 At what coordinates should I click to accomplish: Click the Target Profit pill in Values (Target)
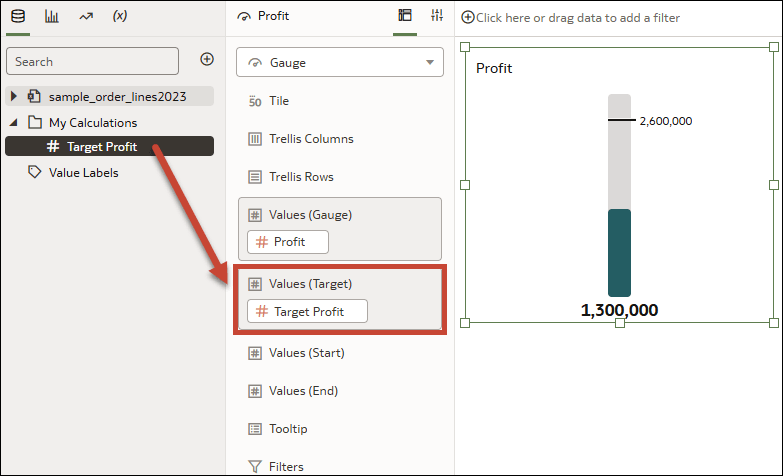(x=308, y=311)
